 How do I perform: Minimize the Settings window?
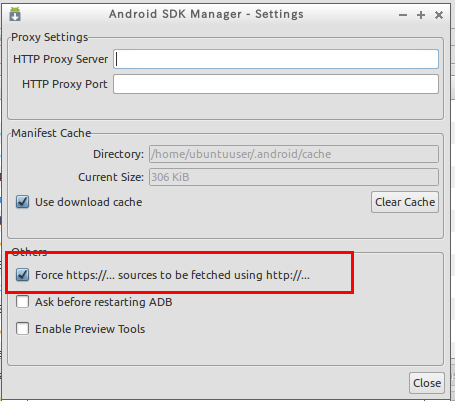point(403,15)
